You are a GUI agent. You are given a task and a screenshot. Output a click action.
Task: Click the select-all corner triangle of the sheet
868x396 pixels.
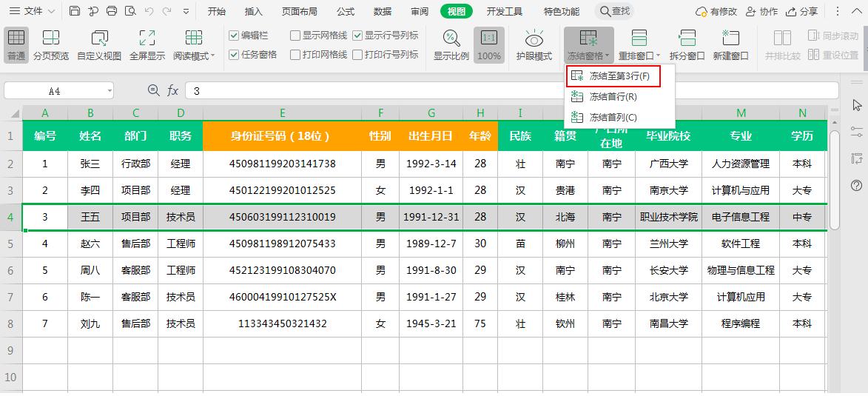coord(15,114)
